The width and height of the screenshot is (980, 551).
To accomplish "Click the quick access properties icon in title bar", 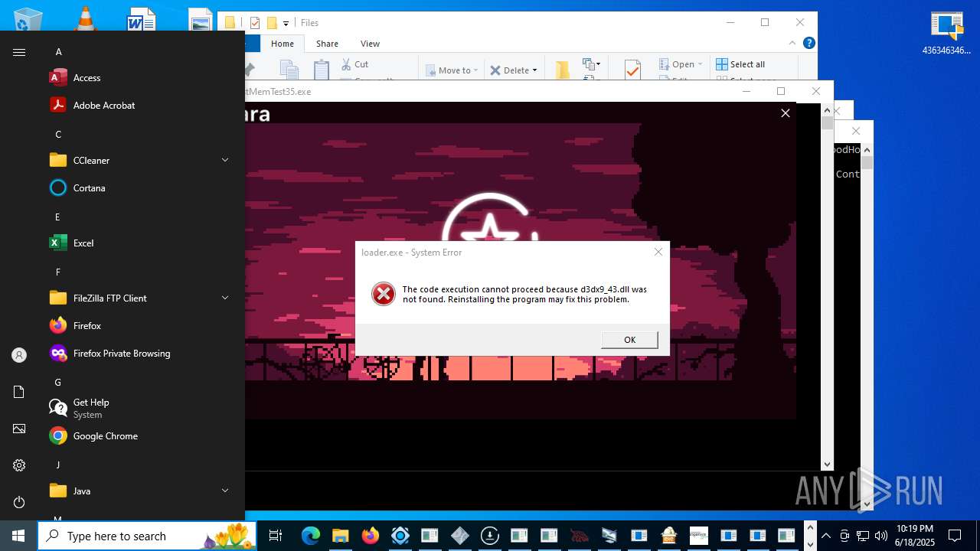I will [x=255, y=23].
